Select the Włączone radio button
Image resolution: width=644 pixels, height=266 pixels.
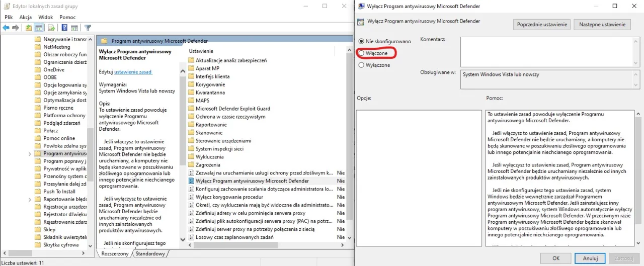pos(361,53)
